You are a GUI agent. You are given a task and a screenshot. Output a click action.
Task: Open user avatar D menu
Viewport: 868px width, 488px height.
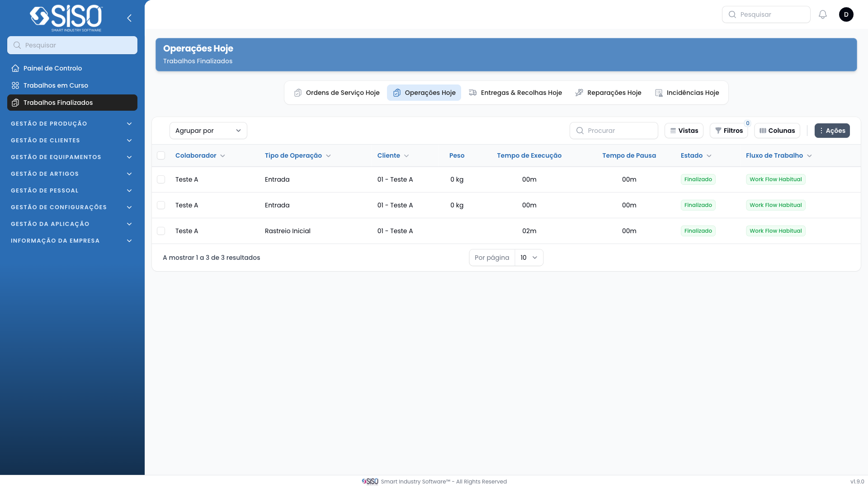[846, 14]
